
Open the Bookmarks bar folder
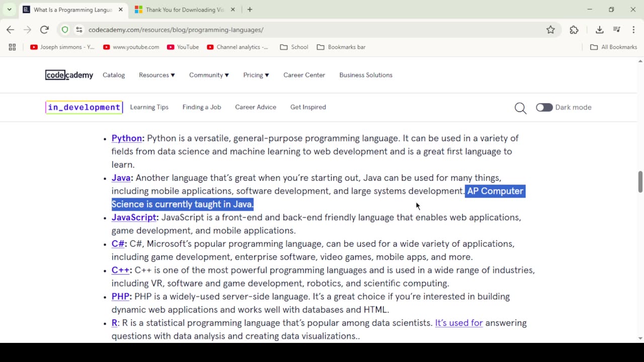click(341, 47)
